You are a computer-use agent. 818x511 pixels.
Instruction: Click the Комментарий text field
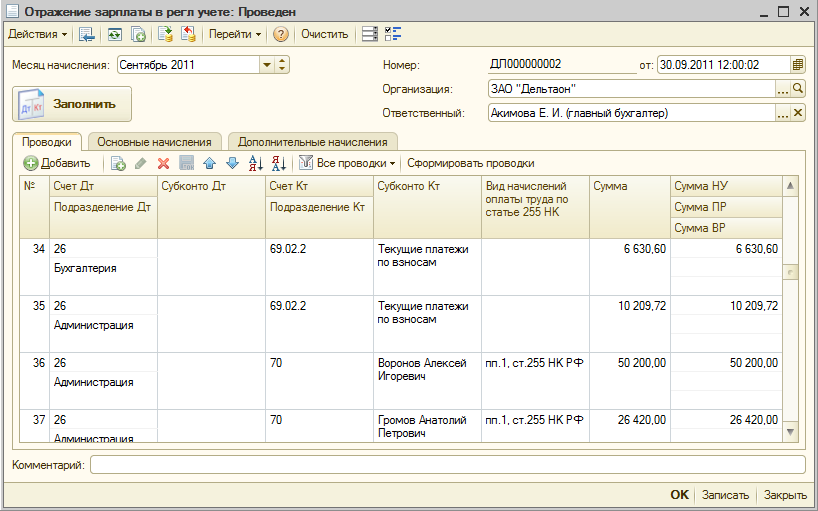448,465
